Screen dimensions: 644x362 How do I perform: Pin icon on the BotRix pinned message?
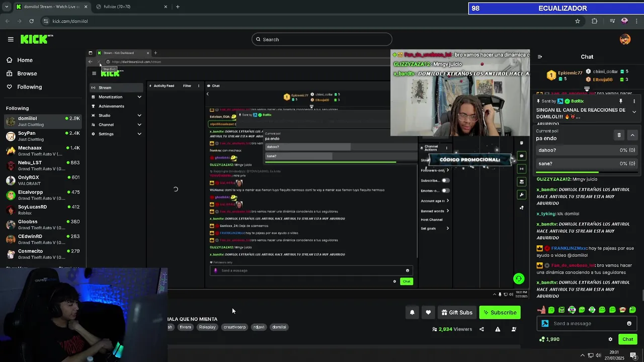pyautogui.click(x=621, y=101)
